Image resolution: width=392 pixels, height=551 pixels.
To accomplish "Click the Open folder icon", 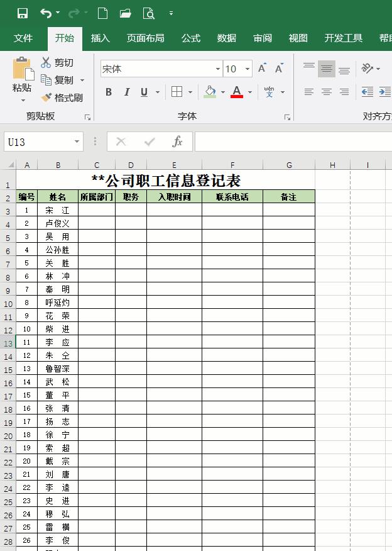I will 125,13.
